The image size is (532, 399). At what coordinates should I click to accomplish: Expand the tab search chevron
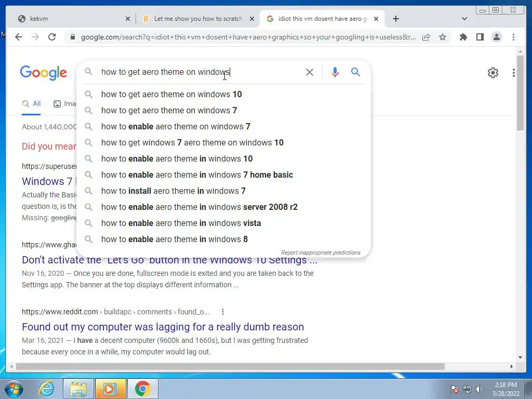click(x=464, y=19)
